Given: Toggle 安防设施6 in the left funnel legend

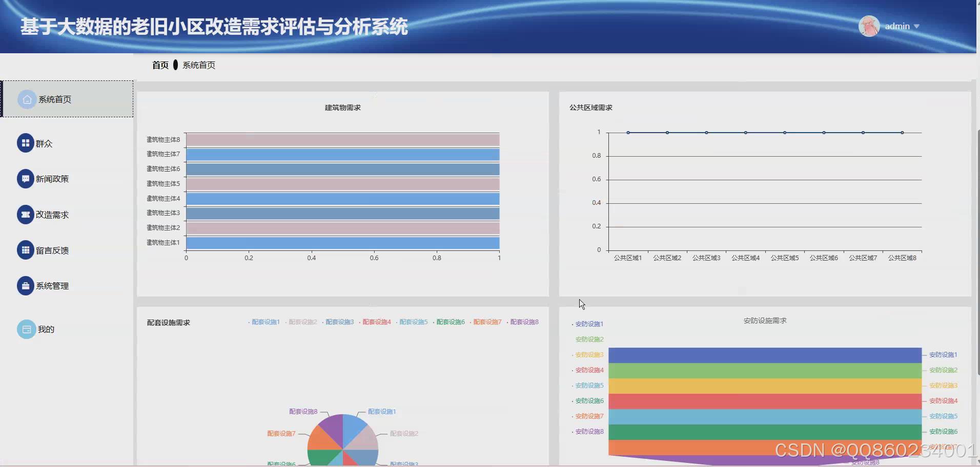Looking at the screenshot, I should 587,401.
